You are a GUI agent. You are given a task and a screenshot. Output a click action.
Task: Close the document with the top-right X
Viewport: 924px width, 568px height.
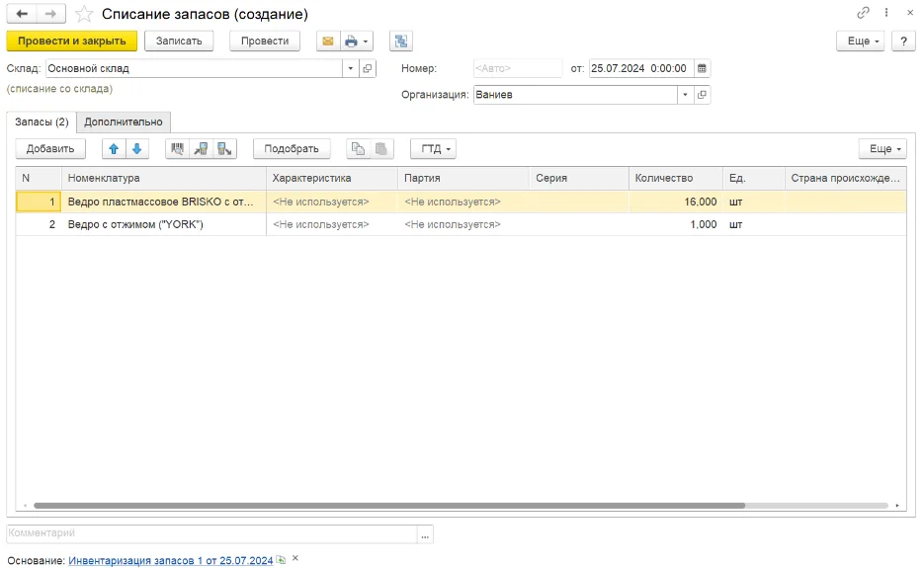click(x=910, y=13)
